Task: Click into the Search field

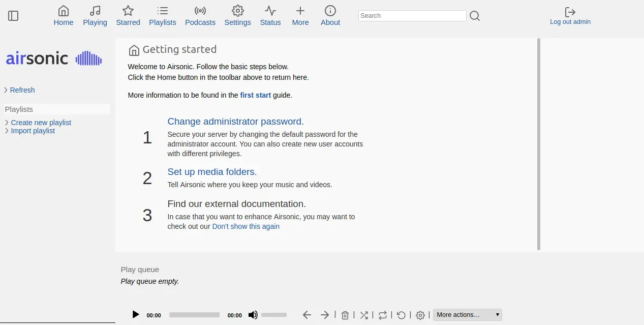Action: [412, 16]
